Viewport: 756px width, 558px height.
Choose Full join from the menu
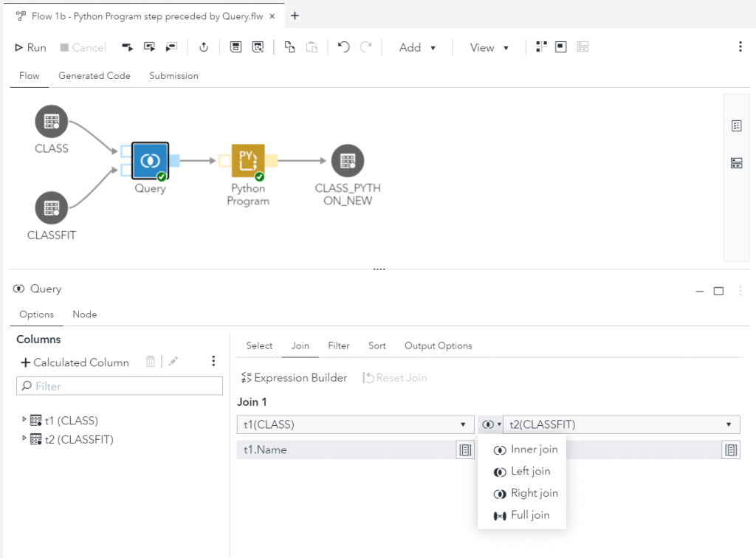coord(529,515)
